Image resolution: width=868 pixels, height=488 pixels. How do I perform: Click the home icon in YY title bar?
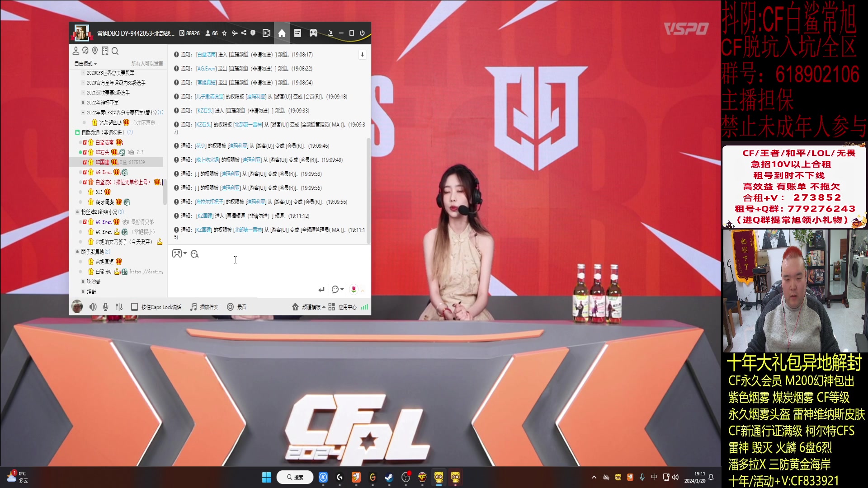click(x=282, y=33)
